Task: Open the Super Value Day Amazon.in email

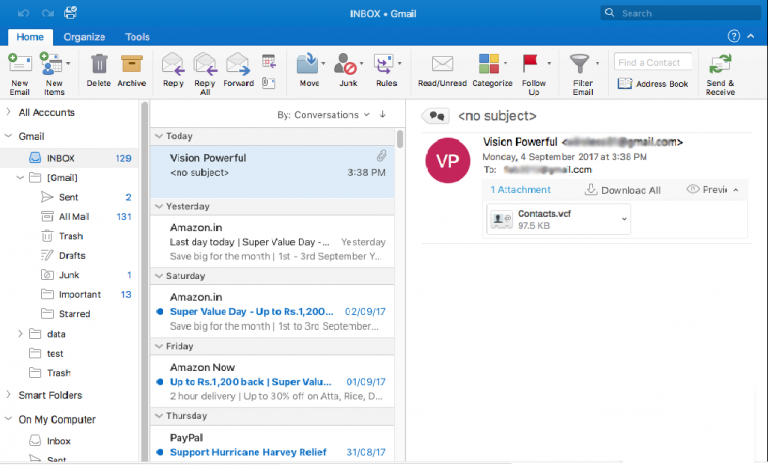Action: click(272, 311)
